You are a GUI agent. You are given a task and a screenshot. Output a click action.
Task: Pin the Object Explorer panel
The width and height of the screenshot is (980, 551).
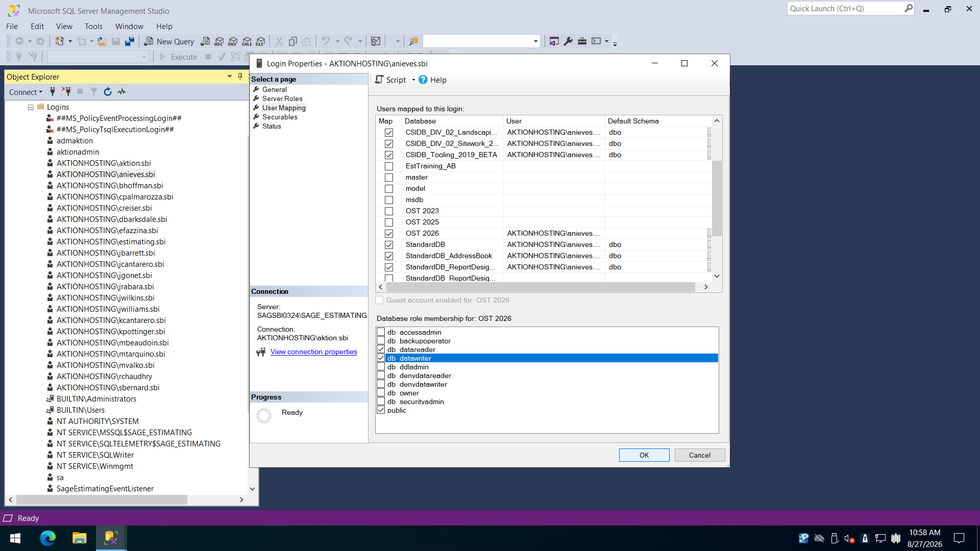[x=240, y=77]
